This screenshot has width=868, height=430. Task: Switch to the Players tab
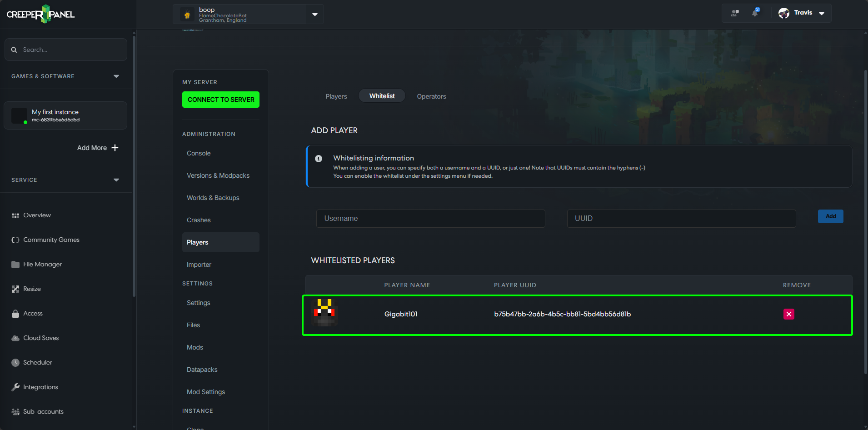[x=336, y=96]
